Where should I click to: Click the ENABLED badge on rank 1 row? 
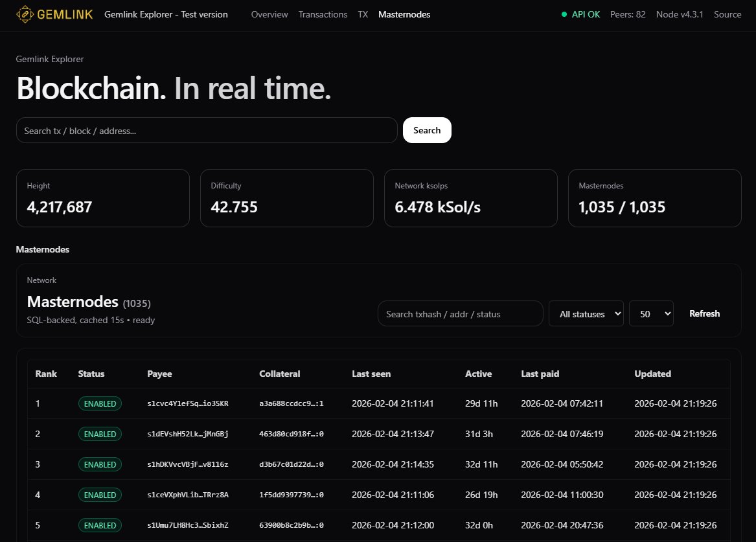pos(100,403)
